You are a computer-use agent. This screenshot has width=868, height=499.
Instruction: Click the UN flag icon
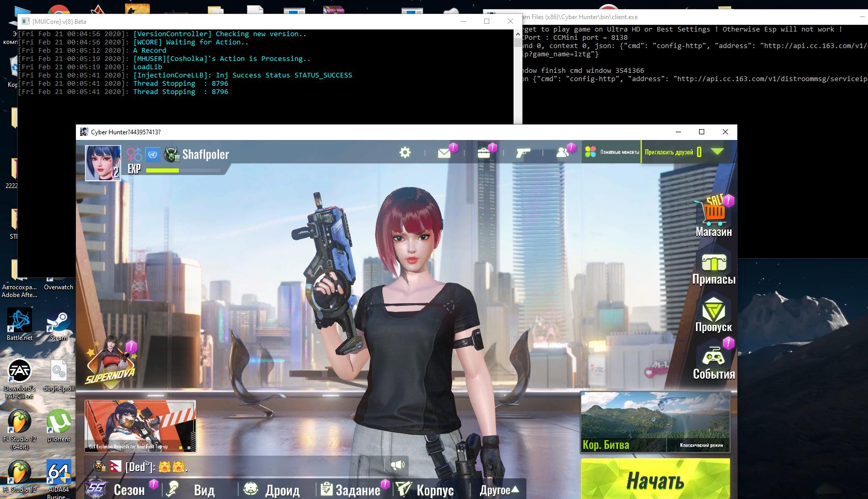[x=152, y=154]
